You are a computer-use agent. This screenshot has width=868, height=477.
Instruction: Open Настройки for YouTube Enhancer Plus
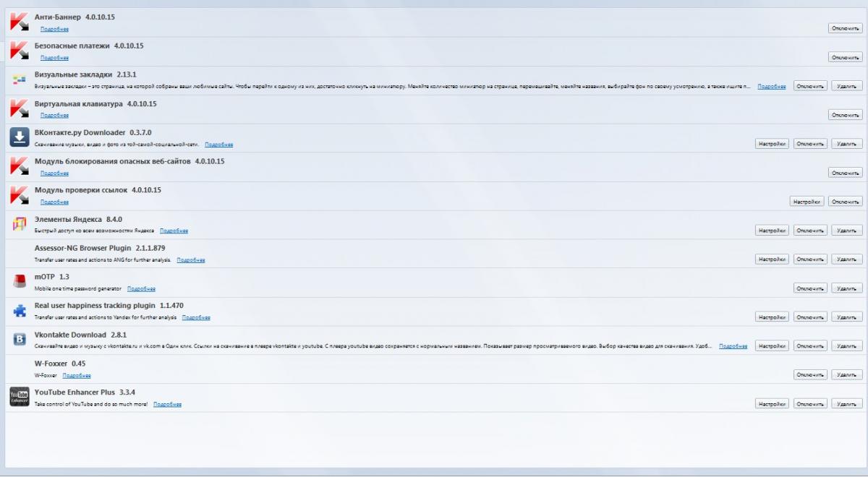pyautogui.click(x=772, y=404)
